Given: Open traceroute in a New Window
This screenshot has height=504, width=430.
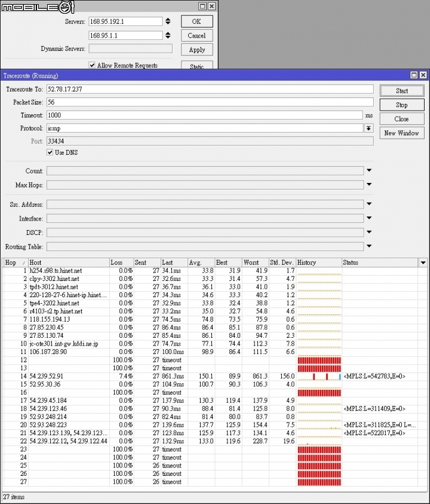Looking at the screenshot, I should (x=402, y=133).
